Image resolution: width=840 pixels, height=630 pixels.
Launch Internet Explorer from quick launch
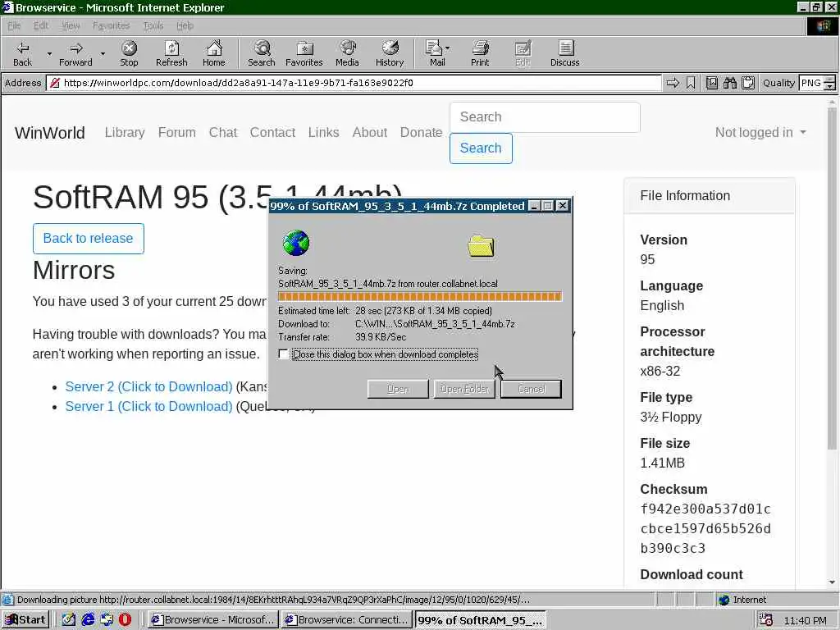tap(87, 620)
